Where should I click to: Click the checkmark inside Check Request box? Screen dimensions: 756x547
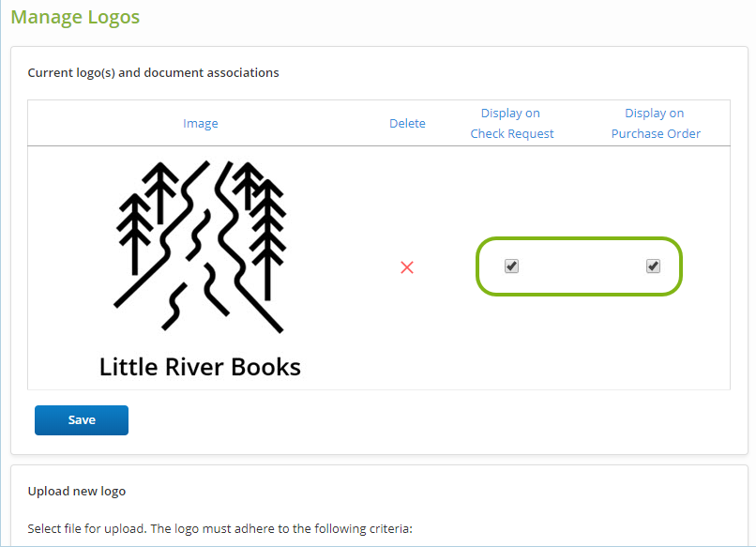(x=511, y=266)
